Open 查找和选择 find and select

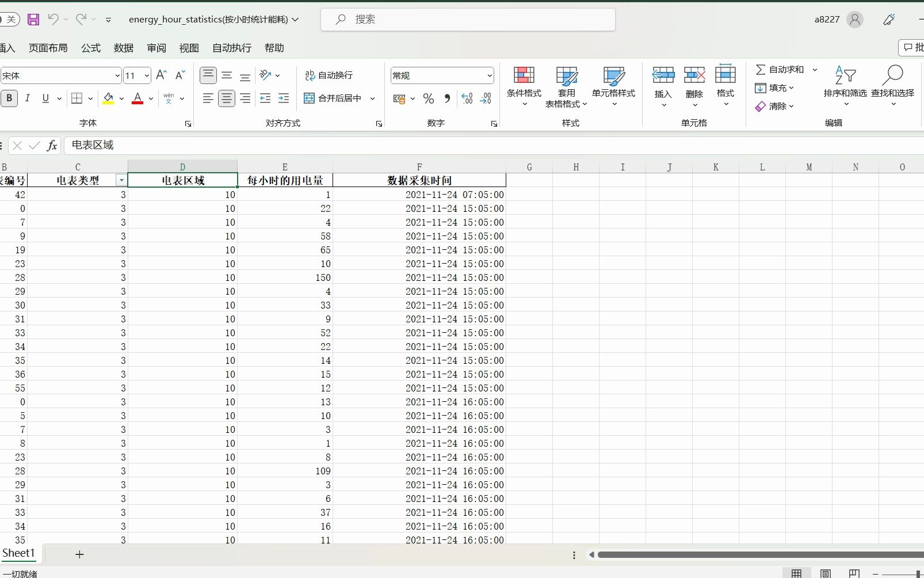(893, 86)
